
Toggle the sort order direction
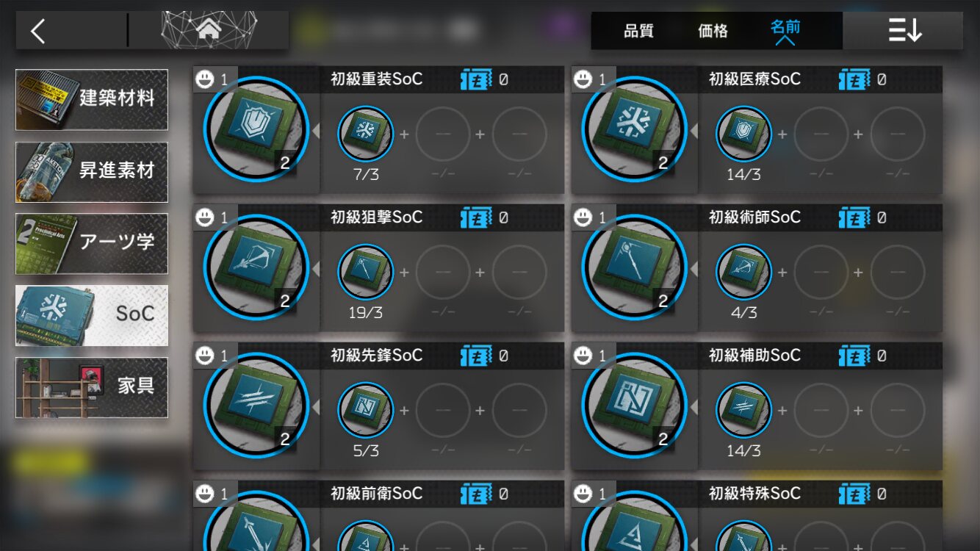pos(904,31)
